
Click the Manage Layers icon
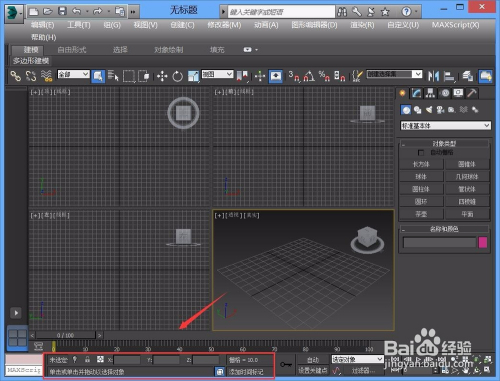(x=468, y=76)
